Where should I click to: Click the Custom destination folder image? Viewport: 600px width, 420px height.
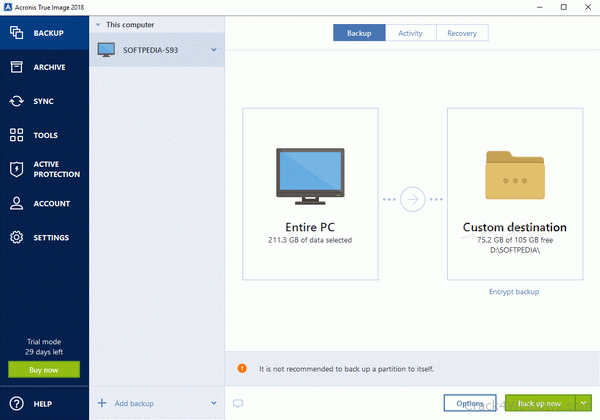pyautogui.click(x=515, y=175)
